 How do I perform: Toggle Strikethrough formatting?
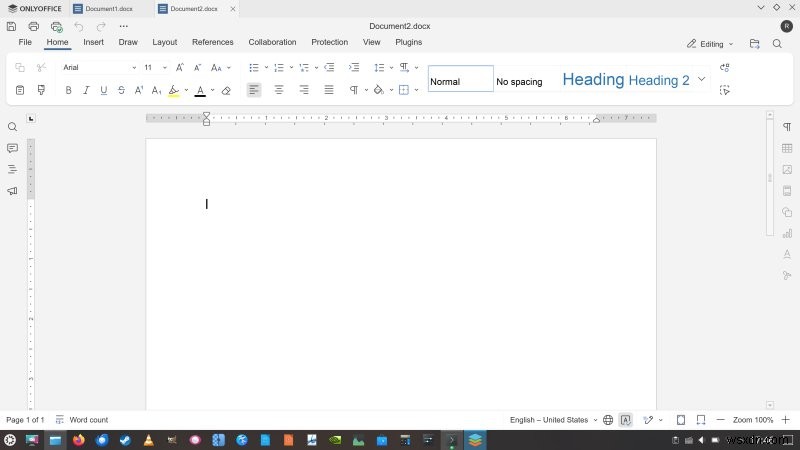coord(121,90)
